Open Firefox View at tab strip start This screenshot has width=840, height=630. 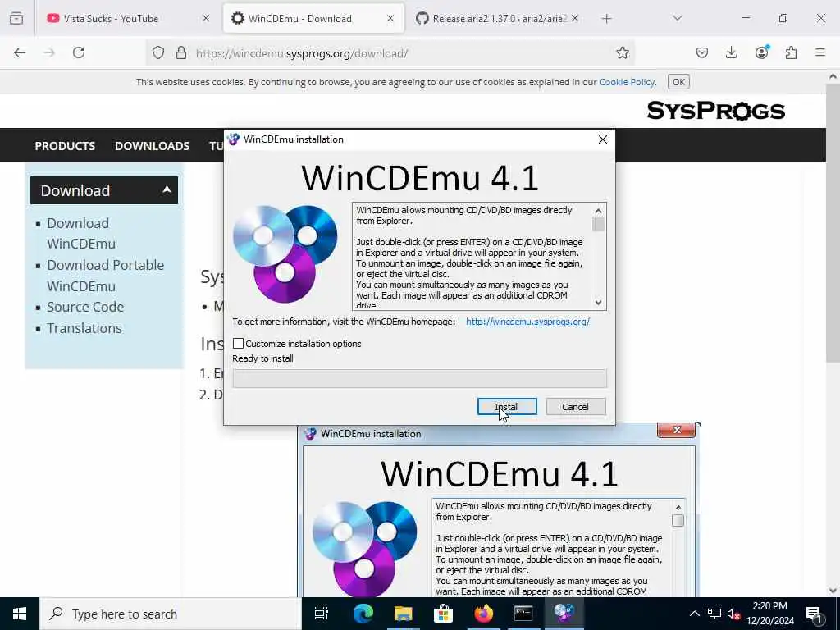pyautogui.click(x=16, y=18)
